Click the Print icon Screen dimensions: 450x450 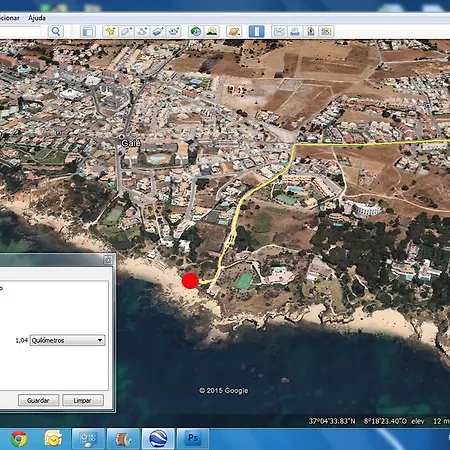point(295,32)
